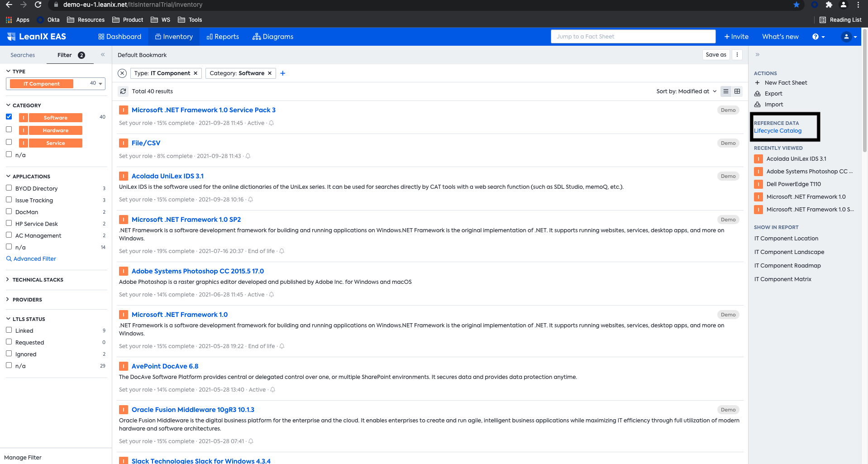Open the Microsoft .NET Framework 1.0 SP2 fact sheet
Image resolution: width=868 pixels, height=464 pixels.
[x=186, y=220]
